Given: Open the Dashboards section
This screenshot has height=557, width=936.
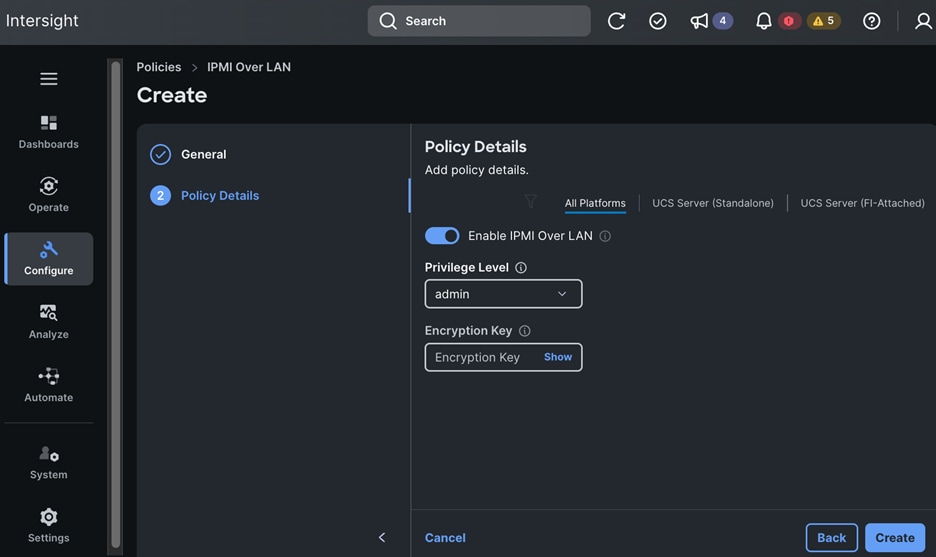Looking at the screenshot, I should pyautogui.click(x=48, y=132).
